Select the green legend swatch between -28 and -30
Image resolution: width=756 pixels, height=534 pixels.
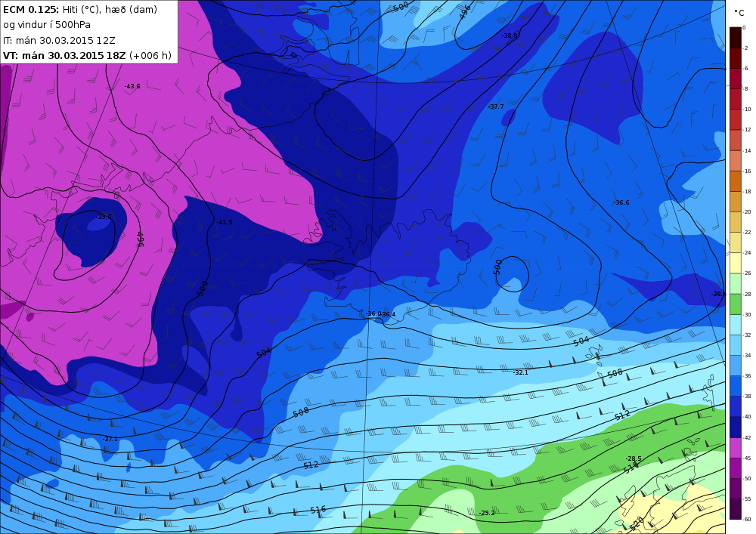click(x=736, y=304)
